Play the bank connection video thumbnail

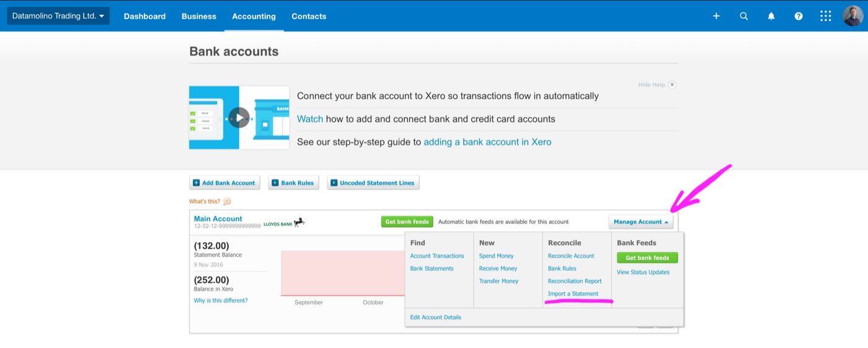pos(239,118)
